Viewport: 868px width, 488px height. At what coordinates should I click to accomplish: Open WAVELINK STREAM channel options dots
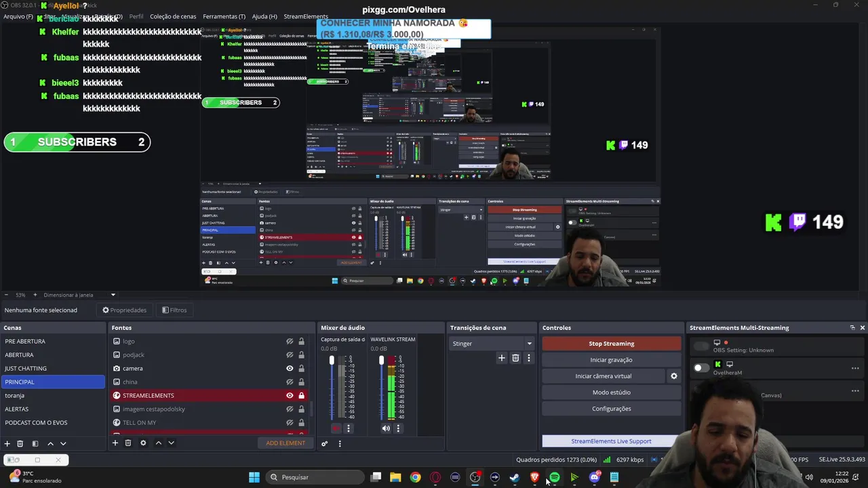coord(398,428)
